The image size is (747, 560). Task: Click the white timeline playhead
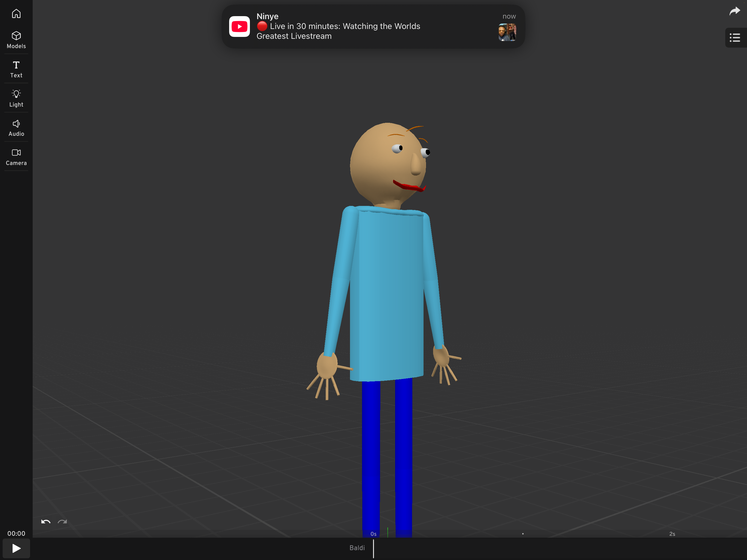(x=373, y=549)
